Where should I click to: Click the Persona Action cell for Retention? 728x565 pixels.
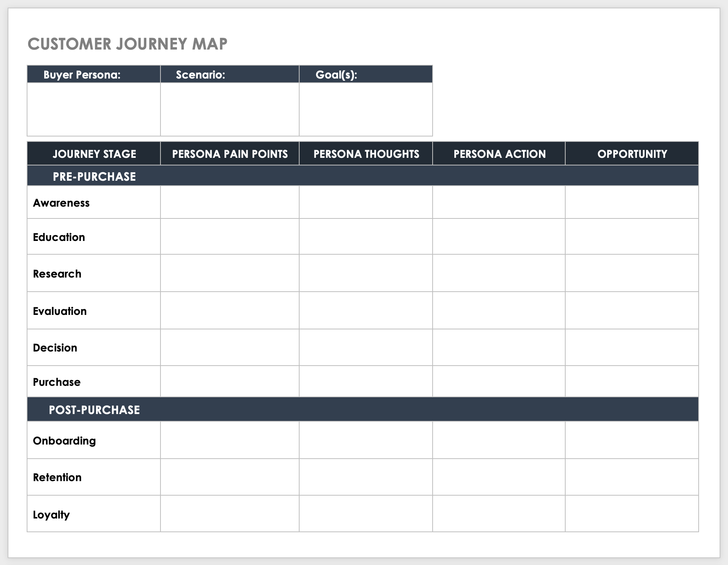click(499, 477)
